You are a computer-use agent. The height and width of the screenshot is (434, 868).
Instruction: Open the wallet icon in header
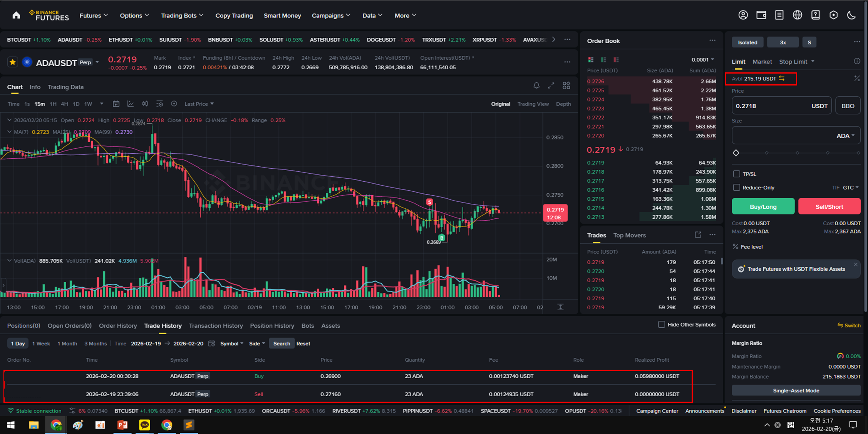pyautogui.click(x=761, y=15)
